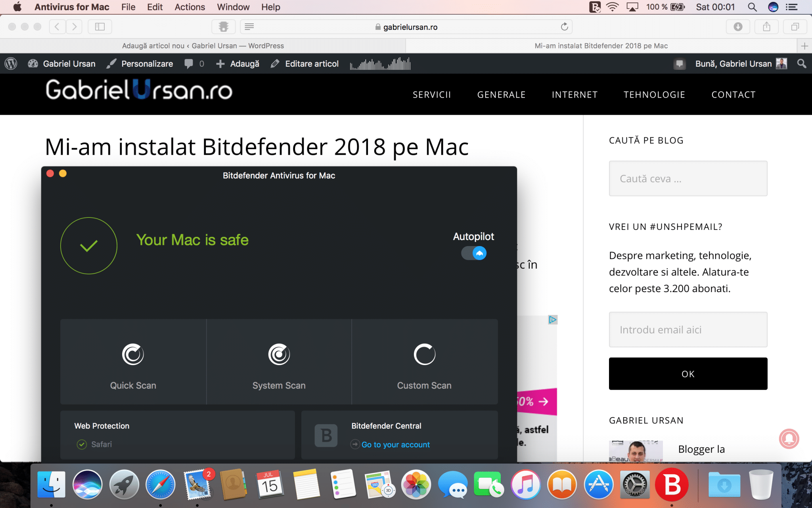This screenshot has width=812, height=508.
Task: Click the Introdu email aici field
Action: (x=688, y=329)
